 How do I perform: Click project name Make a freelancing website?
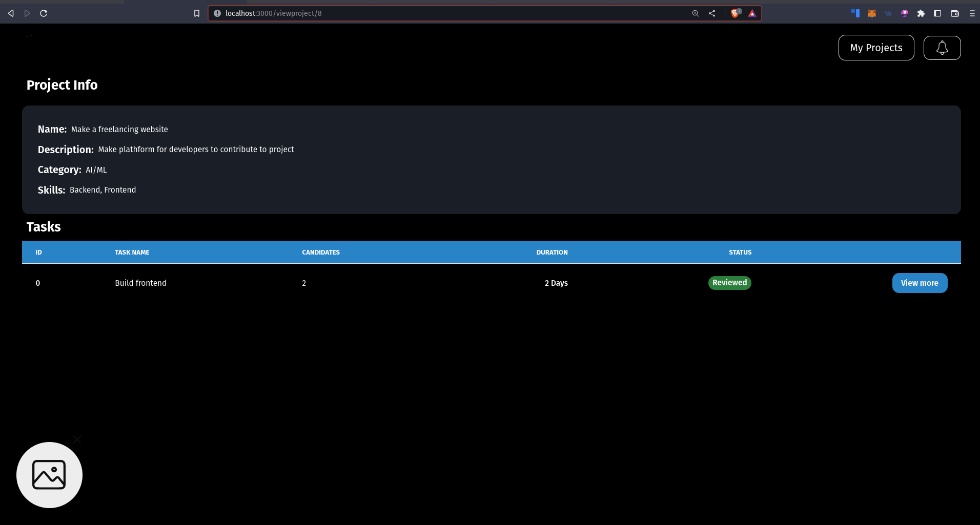[119, 129]
